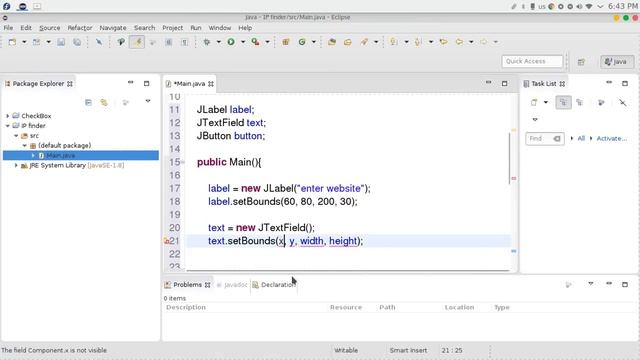Screen dimensions: 640x360
Task: Open the Back history dropdown arrow
Action: pyautogui.click(x=471, y=42)
